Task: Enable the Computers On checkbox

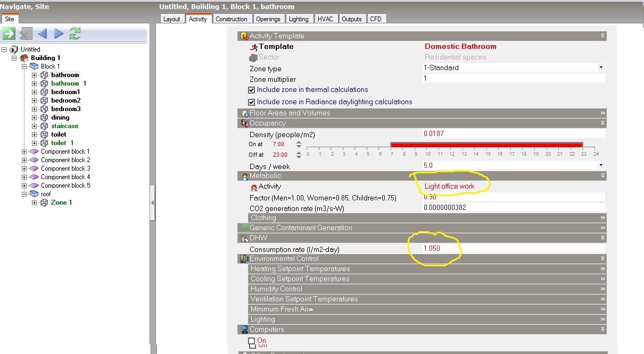Action: click(x=252, y=342)
